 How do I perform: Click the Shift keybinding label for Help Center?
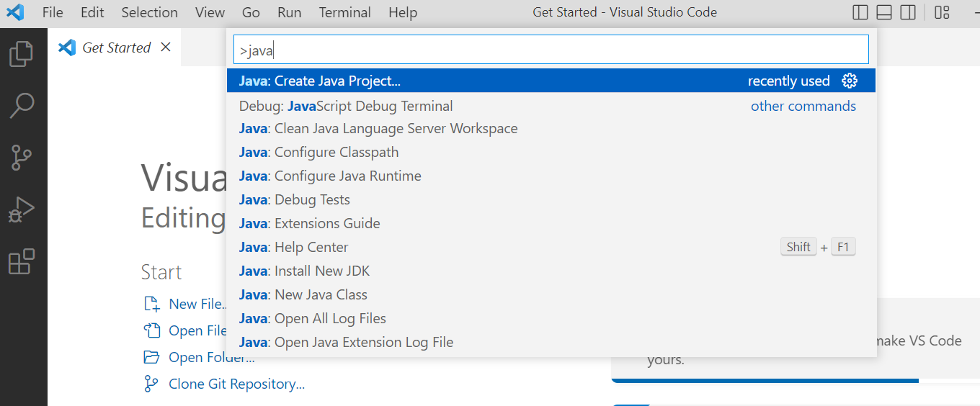click(x=798, y=247)
